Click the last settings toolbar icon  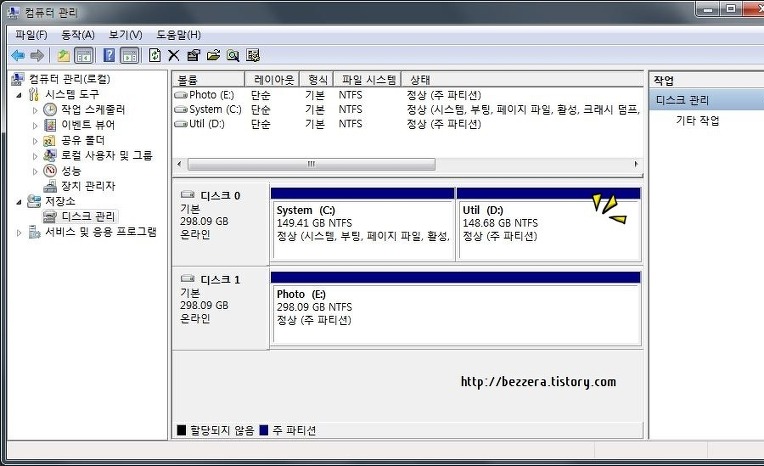click(253, 56)
